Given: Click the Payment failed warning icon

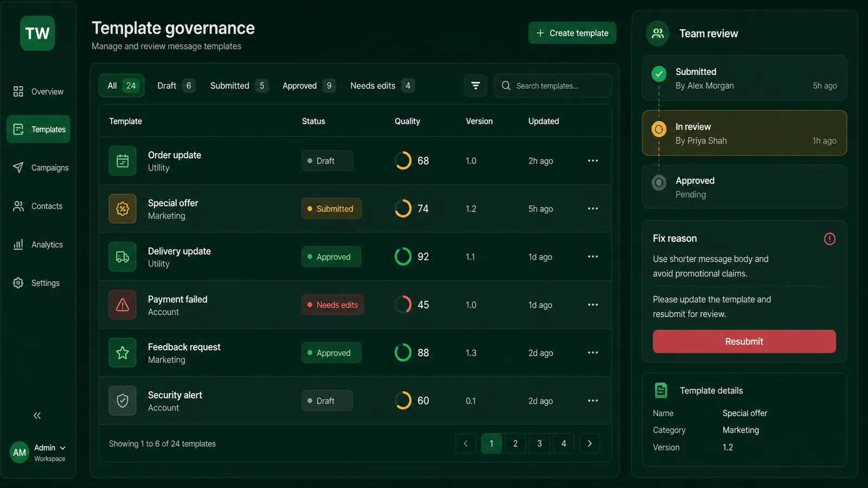Looking at the screenshot, I should tap(123, 305).
